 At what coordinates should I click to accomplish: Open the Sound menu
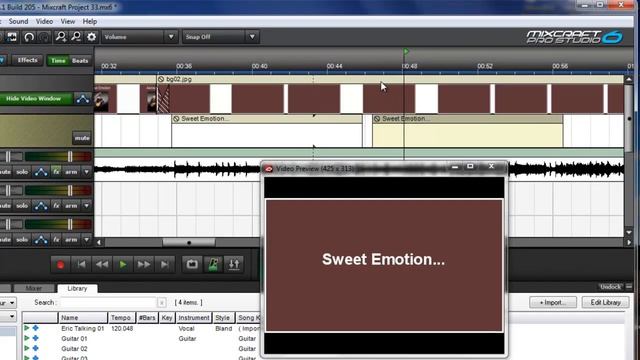pyautogui.click(x=18, y=22)
